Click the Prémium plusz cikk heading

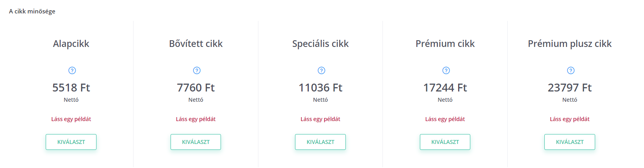(570, 44)
